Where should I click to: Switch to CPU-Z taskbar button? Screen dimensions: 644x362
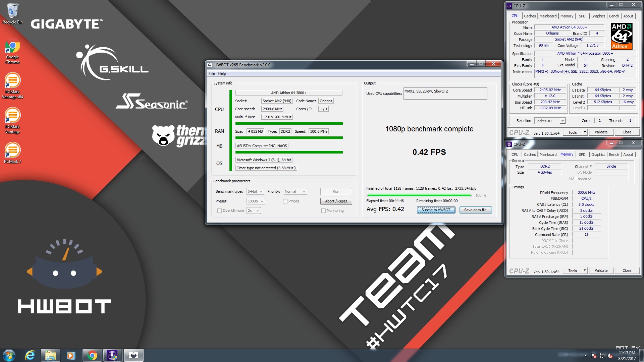(x=112, y=355)
